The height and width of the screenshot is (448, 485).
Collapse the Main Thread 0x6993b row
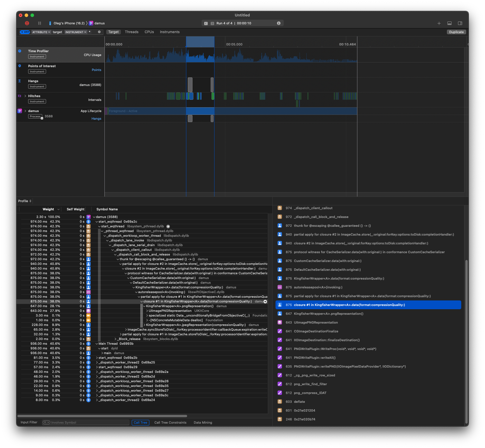[97, 344]
